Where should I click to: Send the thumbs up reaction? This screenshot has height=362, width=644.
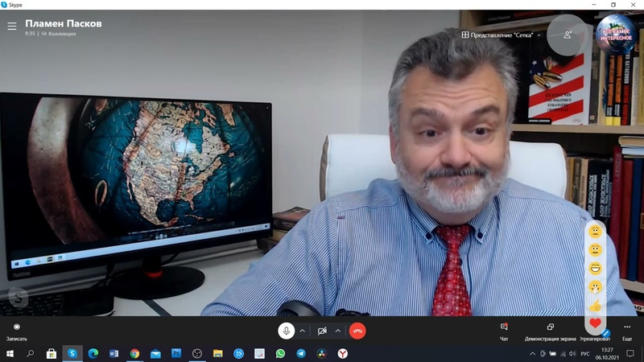coord(595,306)
